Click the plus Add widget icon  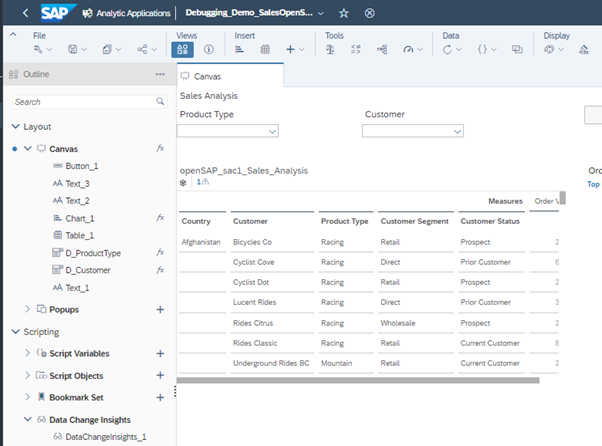pos(290,50)
